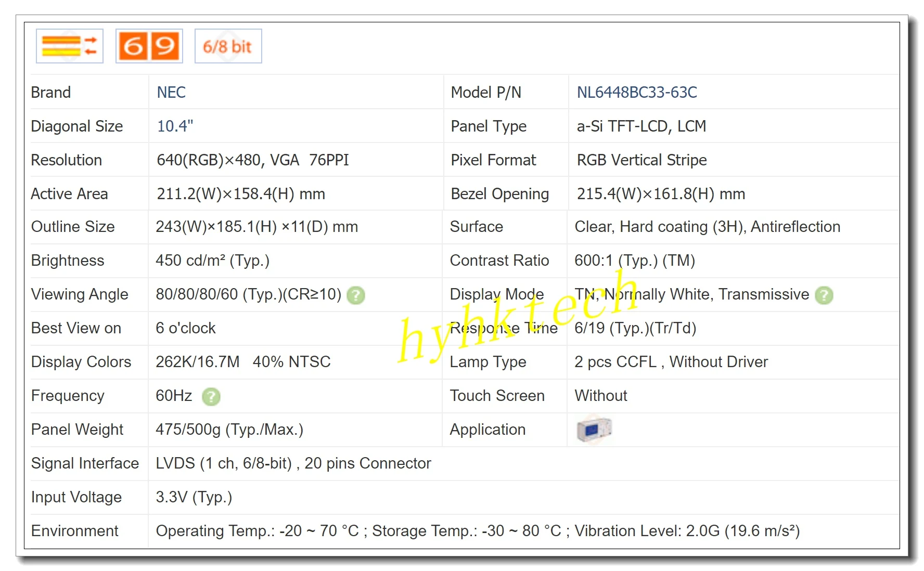
Task: Select the Brightness value 450 cd/m² (Typ.)
Action: (213, 261)
